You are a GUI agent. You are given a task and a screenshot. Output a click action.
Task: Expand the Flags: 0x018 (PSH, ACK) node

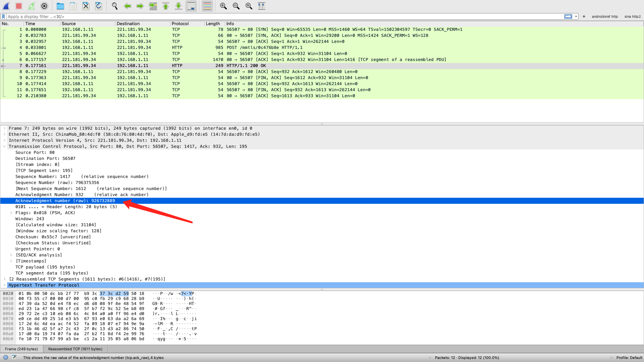[x=11, y=213]
